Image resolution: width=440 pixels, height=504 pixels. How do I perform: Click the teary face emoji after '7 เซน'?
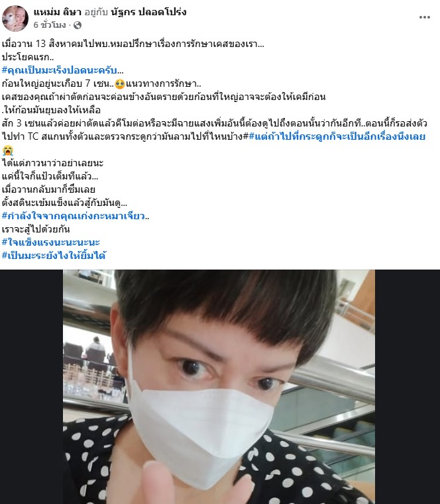pyautogui.click(x=120, y=84)
